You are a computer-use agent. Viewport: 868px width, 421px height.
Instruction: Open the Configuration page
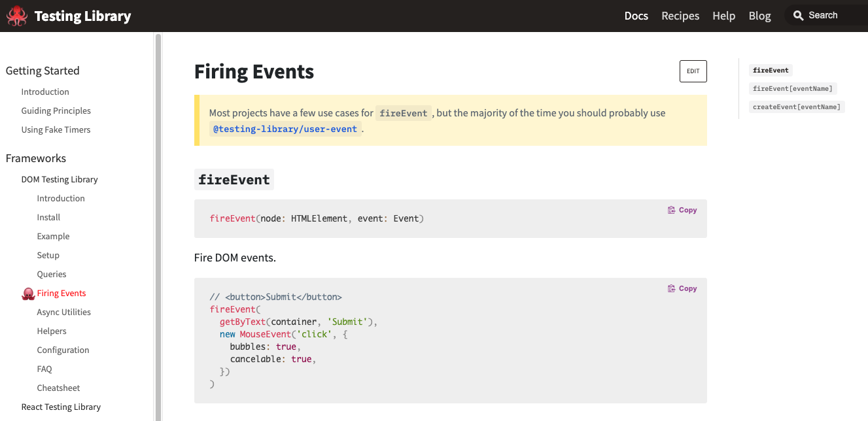tap(63, 350)
